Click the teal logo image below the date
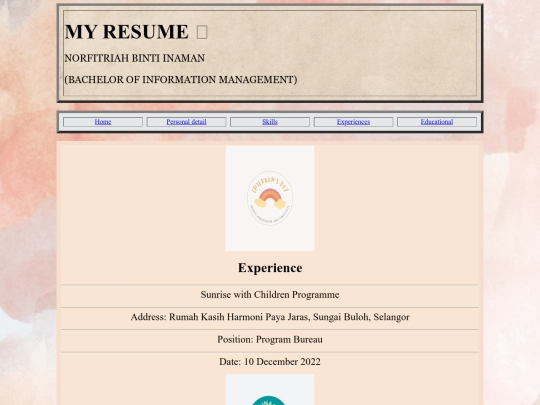Image resolution: width=540 pixels, height=405 pixels. (270, 390)
